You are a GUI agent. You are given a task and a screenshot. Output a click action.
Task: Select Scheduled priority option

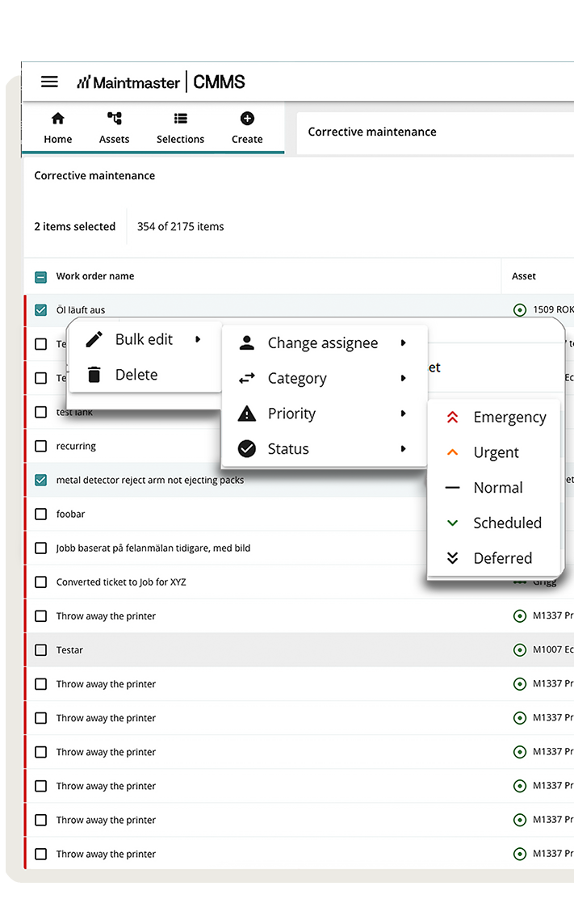pyautogui.click(x=507, y=523)
